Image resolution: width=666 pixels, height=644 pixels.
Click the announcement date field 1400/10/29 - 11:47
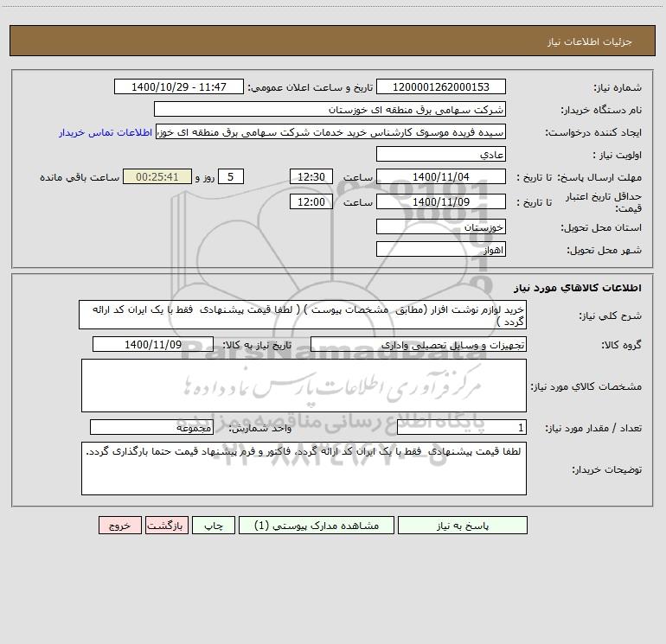[x=179, y=86]
